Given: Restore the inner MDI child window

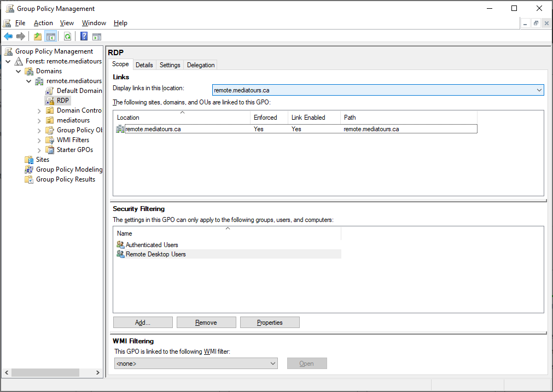Looking at the screenshot, I should pyautogui.click(x=535, y=24).
